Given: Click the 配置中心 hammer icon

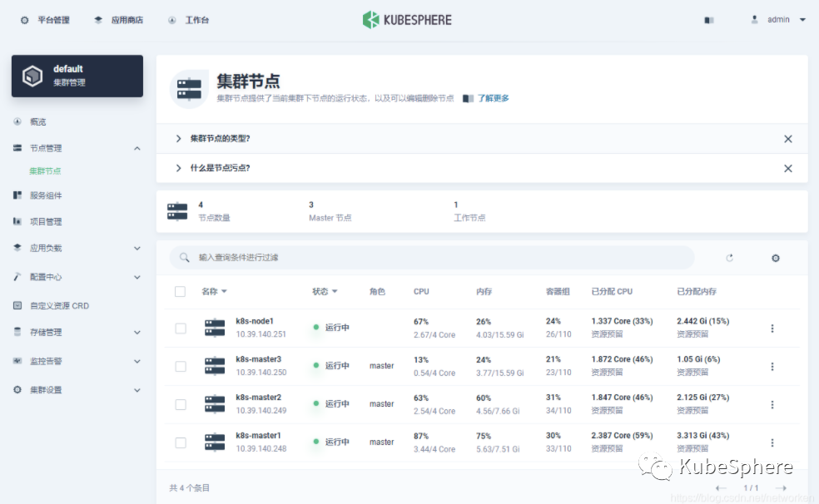Looking at the screenshot, I should pos(17,276).
